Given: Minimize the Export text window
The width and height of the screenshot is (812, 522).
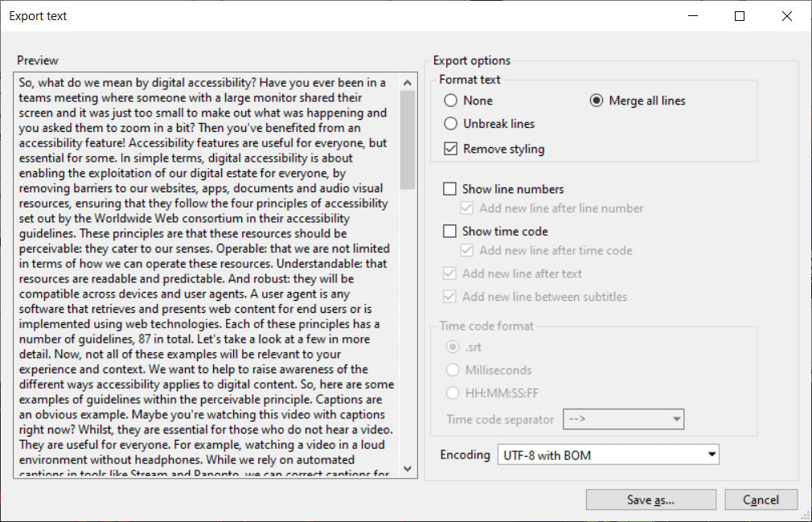Looking at the screenshot, I should pyautogui.click(x=693, y=16).
